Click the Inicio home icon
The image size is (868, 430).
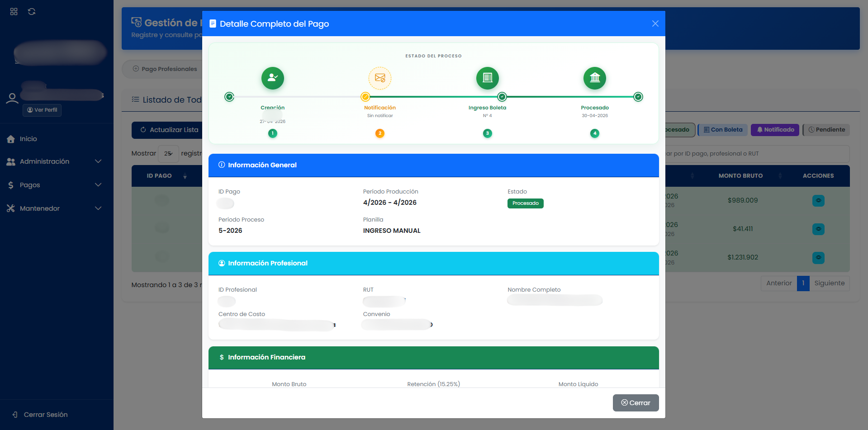(11, 139)
